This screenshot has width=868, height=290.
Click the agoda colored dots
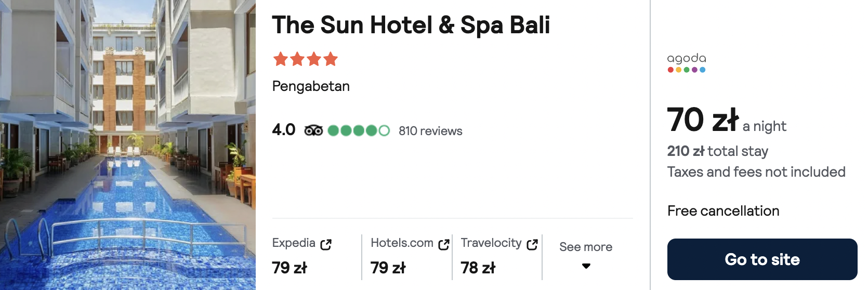(x=687, y=70)
